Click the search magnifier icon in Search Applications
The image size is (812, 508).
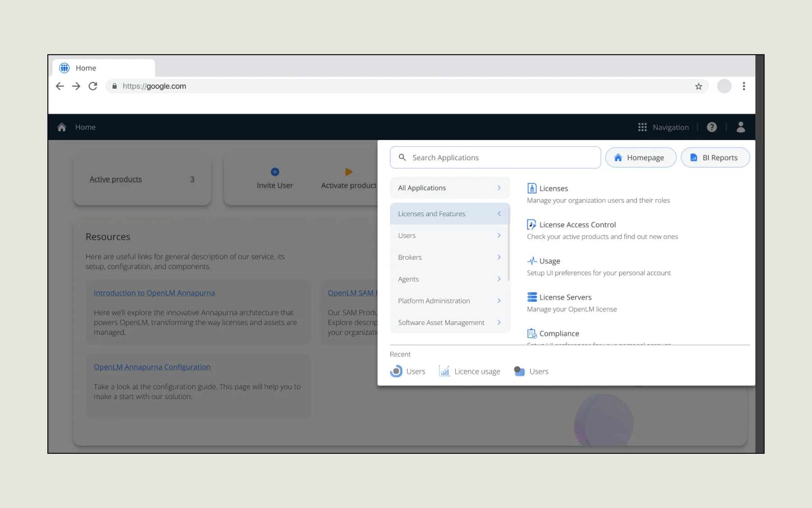402,158
